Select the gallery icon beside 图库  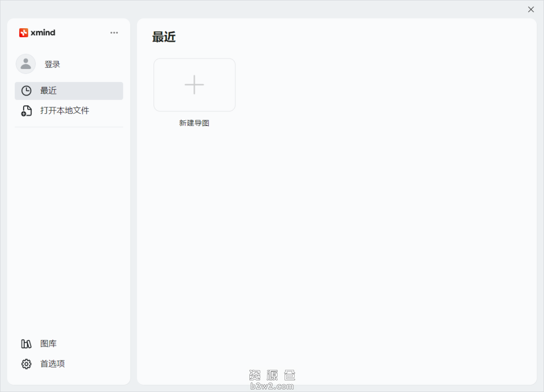26,344
